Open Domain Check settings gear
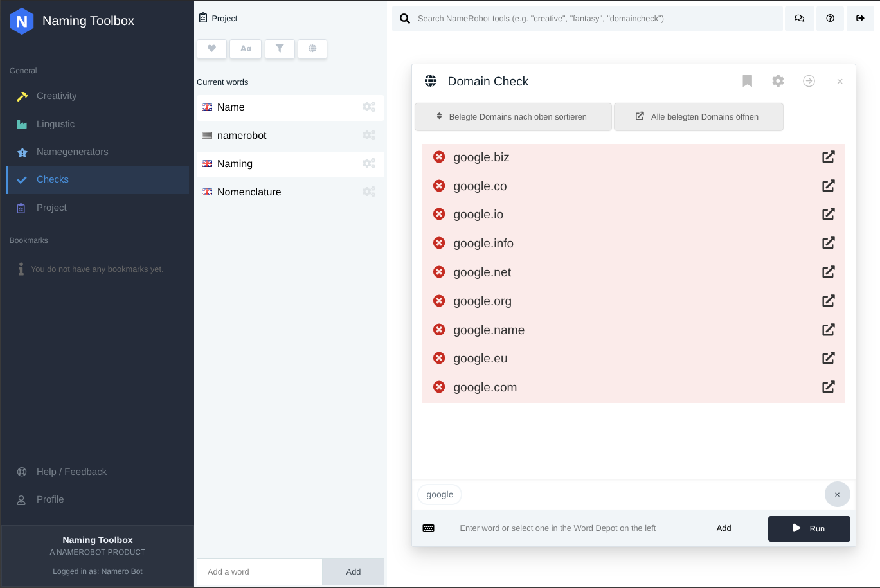Image resolution: width=880 pixels, height=588 pixels. (x=778, y=81)
